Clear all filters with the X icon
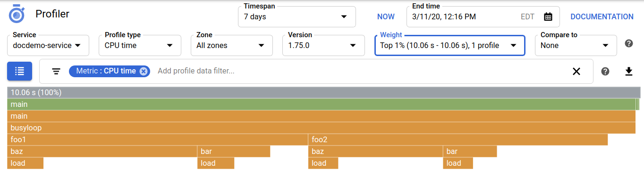Image resolution: width=644 pixels, height=178 pixels. (576, 72)
